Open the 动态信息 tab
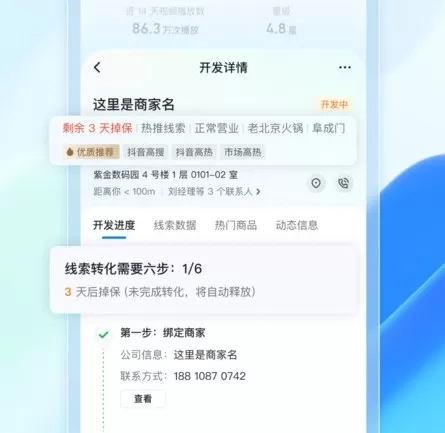 [x=297, y=225]
